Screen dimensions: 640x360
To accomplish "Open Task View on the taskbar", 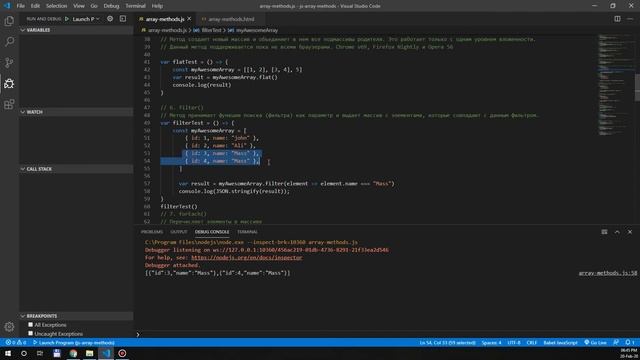I will (40, 353).
